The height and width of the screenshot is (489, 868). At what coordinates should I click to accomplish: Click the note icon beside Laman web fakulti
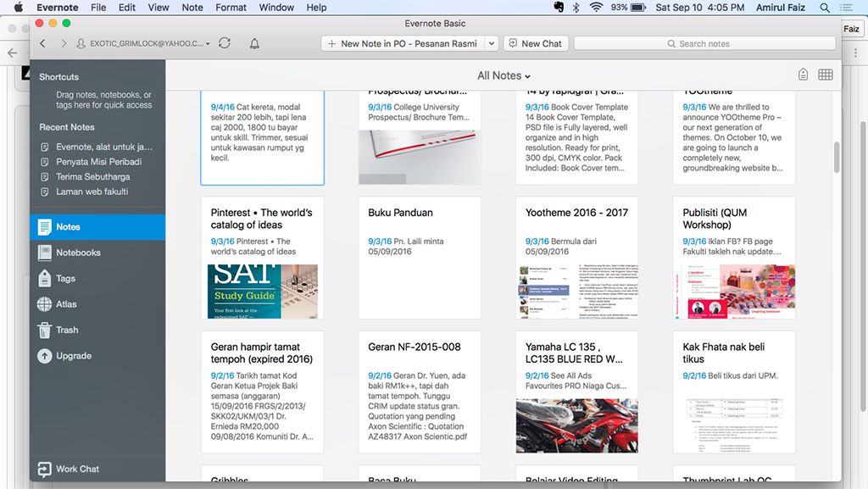click(x=45, y=192)
